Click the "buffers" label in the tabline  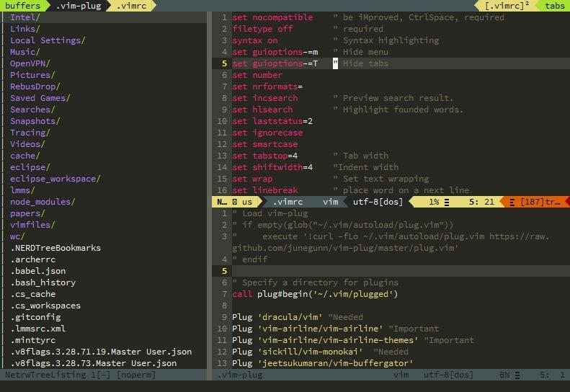[23, 6]
